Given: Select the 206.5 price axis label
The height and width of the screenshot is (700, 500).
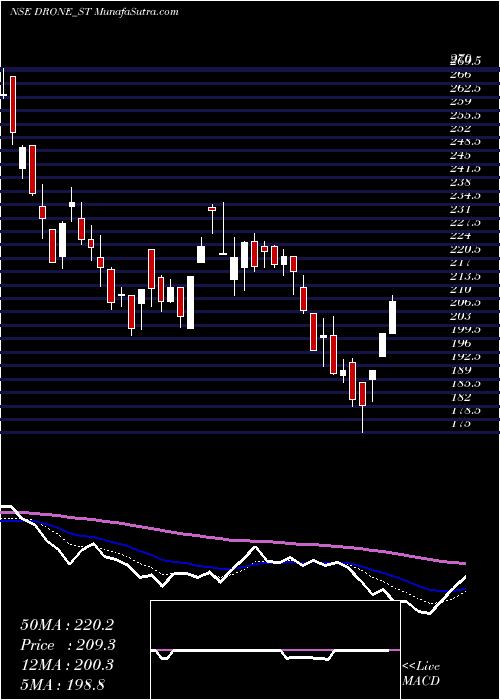Looking at the screenshot, I should [x=465, y=302].
